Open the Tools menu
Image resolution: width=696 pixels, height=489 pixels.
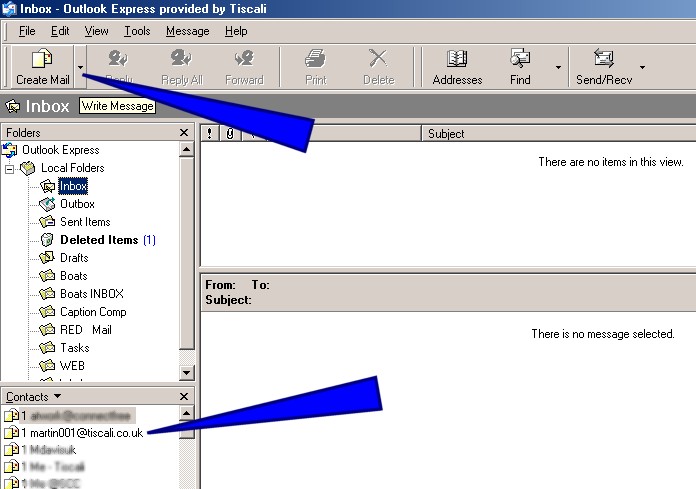pos(137,31)
